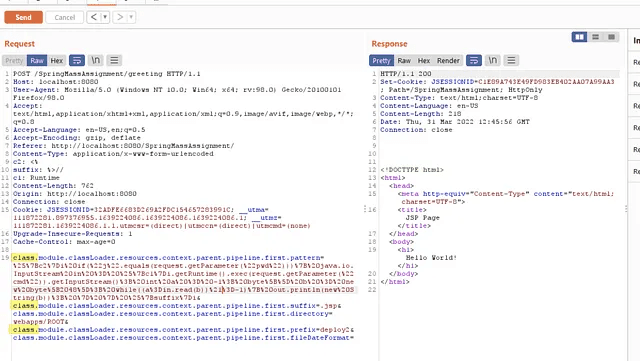Switch Request view to Hex
Viewport: 640px width, 361px height.
coord(57,60)
